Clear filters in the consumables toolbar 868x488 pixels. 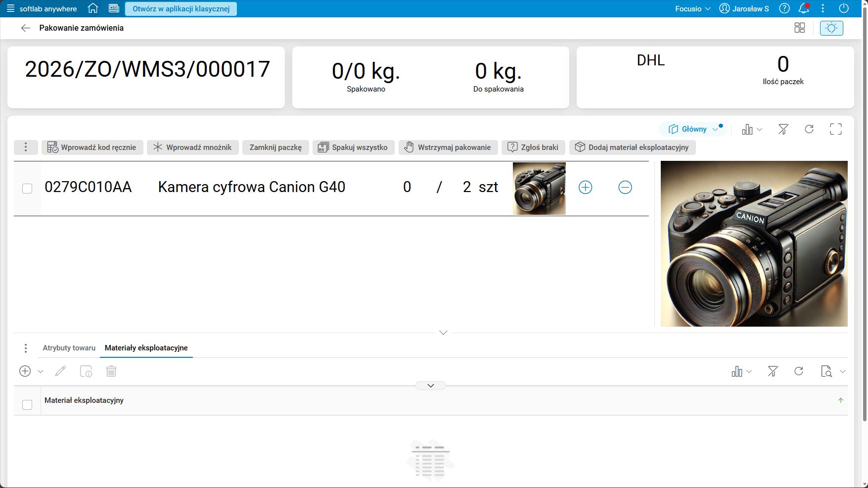(x=773, y=371)
